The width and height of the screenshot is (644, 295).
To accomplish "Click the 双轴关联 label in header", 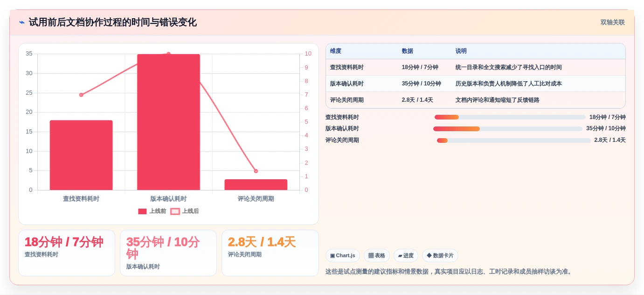I will coord(612,22).
